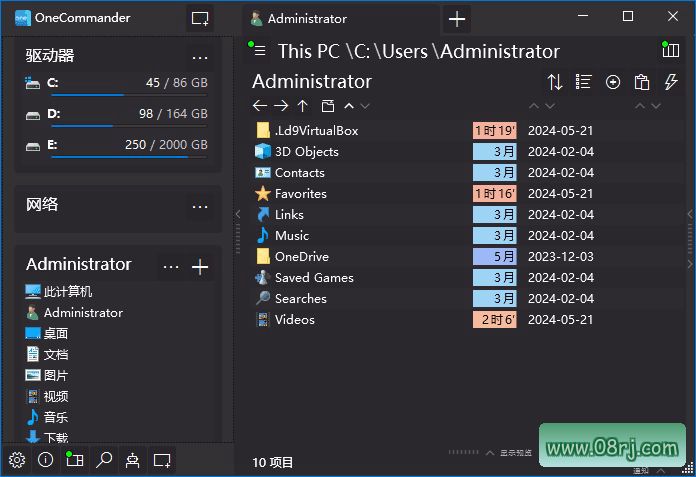Screen dimensions: 696x477
Task: Open the sort order arrows menu
Action: click(x=555, y=82)
